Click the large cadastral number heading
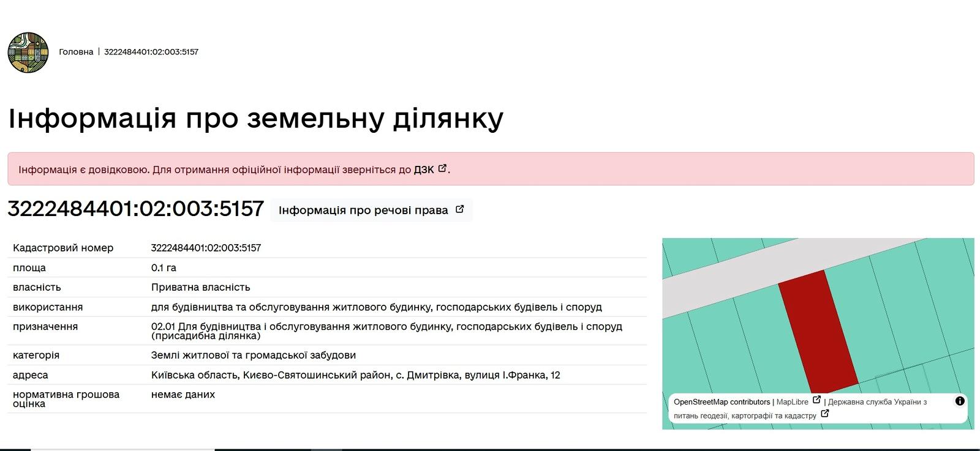This screenshot has height=451, width=980. click(x=135, y=209)
